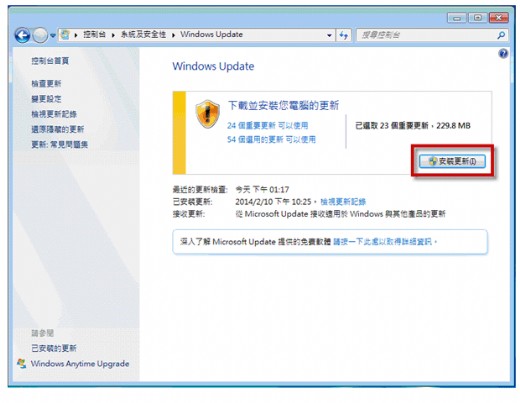Viewport: 520px width, 403px height.
Task: Expand the 系統及安全性 breadcrumb arrow
Action: (x=173, y=35)
